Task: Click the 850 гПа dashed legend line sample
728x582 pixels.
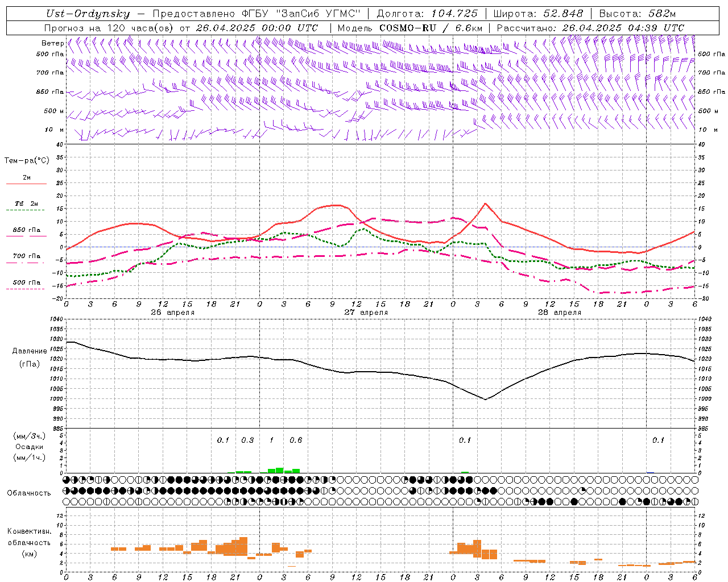Action: click(26, 236)
